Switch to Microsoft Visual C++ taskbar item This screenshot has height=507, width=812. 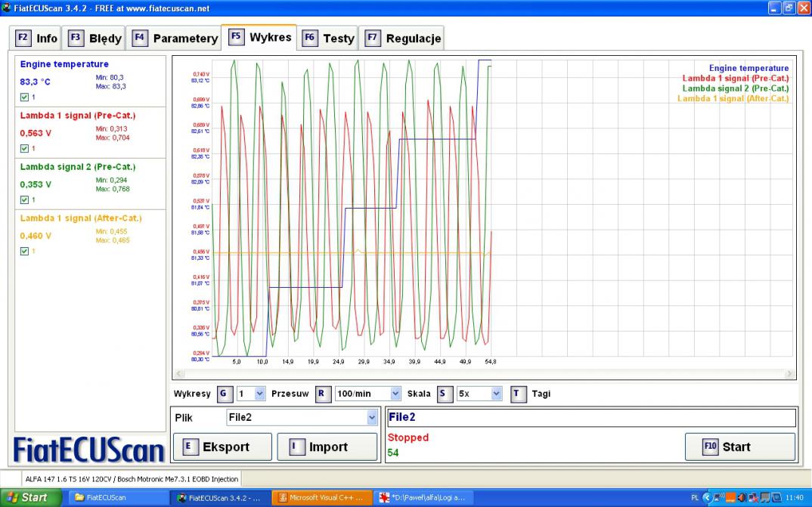(322, 498)
